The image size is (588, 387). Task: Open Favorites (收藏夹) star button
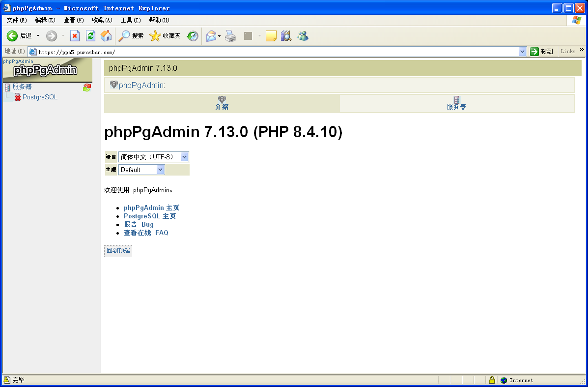pos(165,36)
